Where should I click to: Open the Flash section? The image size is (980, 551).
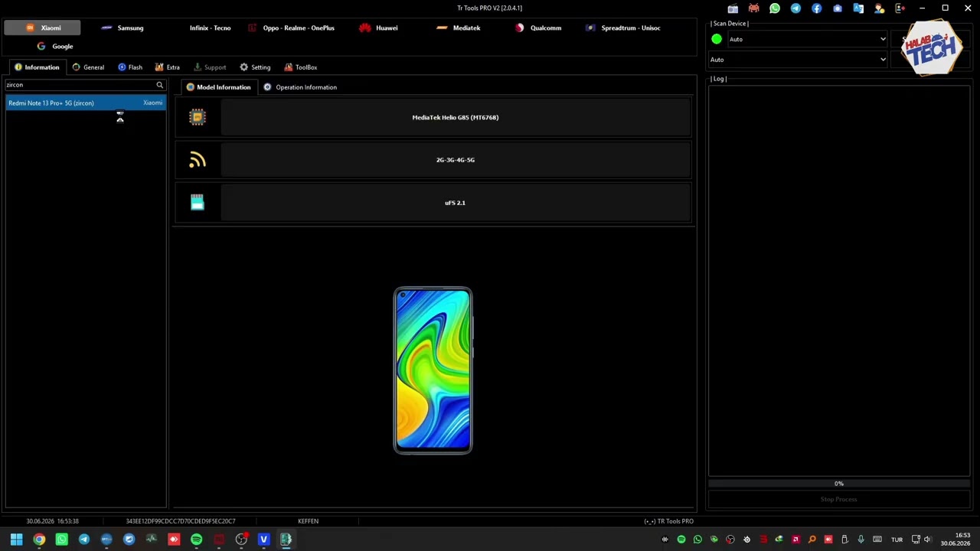click(129, 67)
